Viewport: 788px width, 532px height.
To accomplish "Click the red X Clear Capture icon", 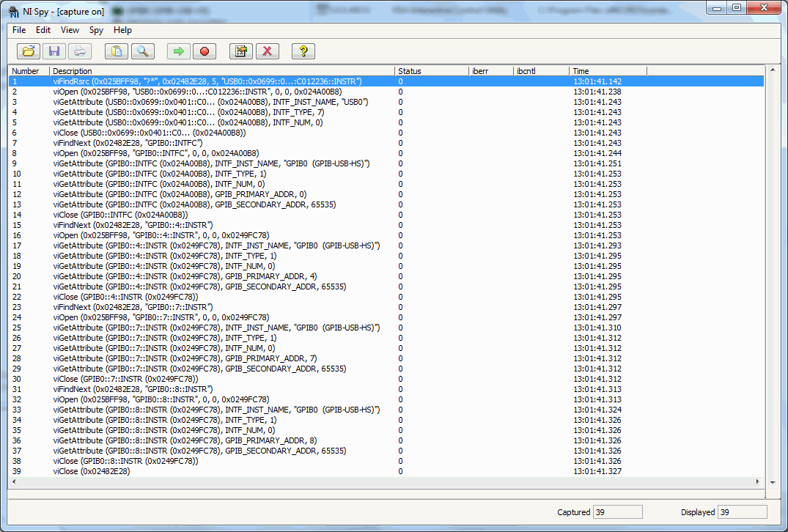I will [x=267, y=51].
